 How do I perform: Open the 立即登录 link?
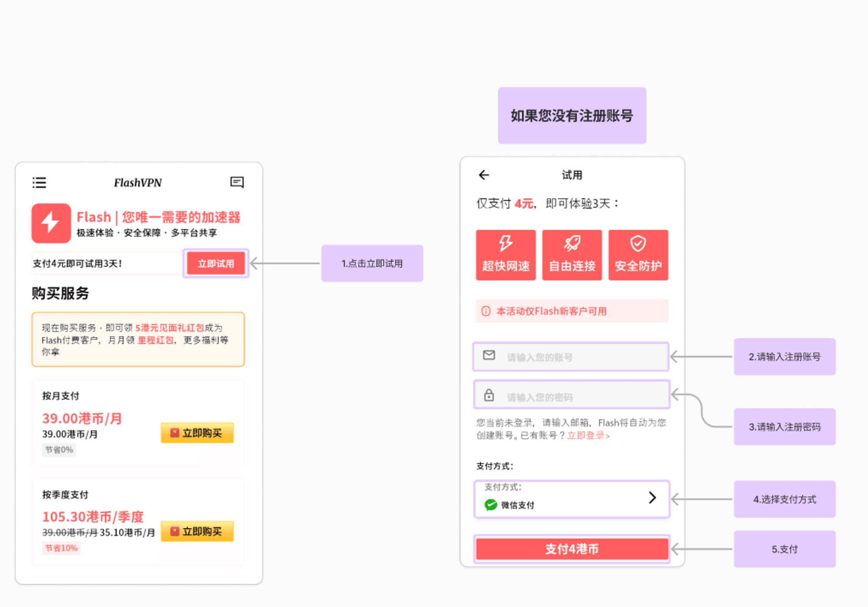pyautogui.click(x=589, y=435)
